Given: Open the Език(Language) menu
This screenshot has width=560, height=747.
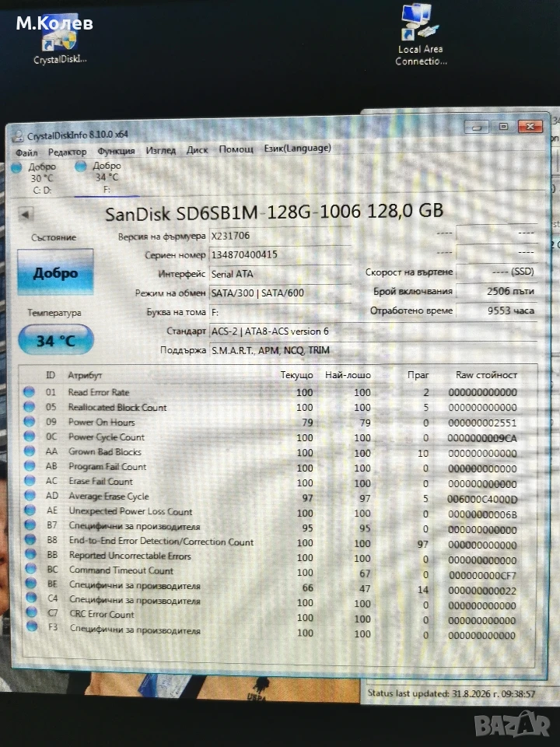Looking at the screenshot, I should [x=298, y=148].
